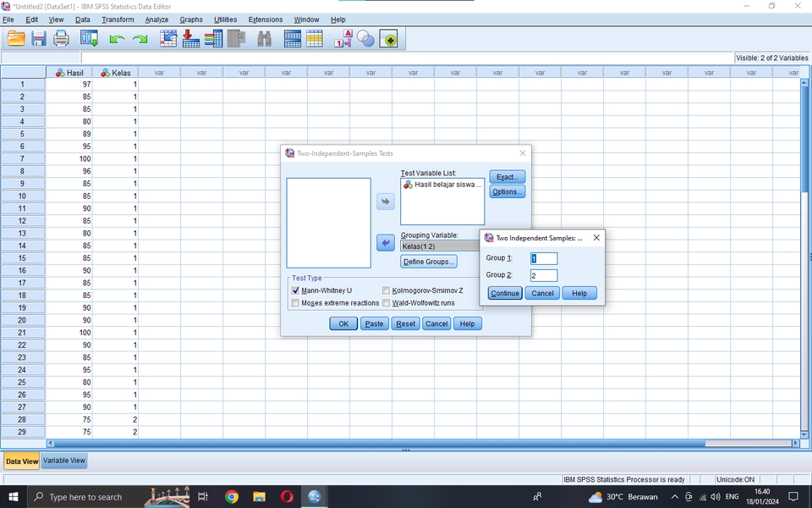Click the Redo arrow icon
Image resolution: width=812 pixels, height=508 pixels.
point(140,38)
